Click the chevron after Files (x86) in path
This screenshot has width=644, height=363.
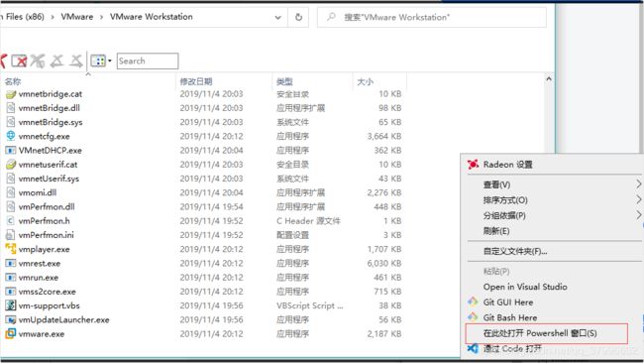[x=53, y=17]
